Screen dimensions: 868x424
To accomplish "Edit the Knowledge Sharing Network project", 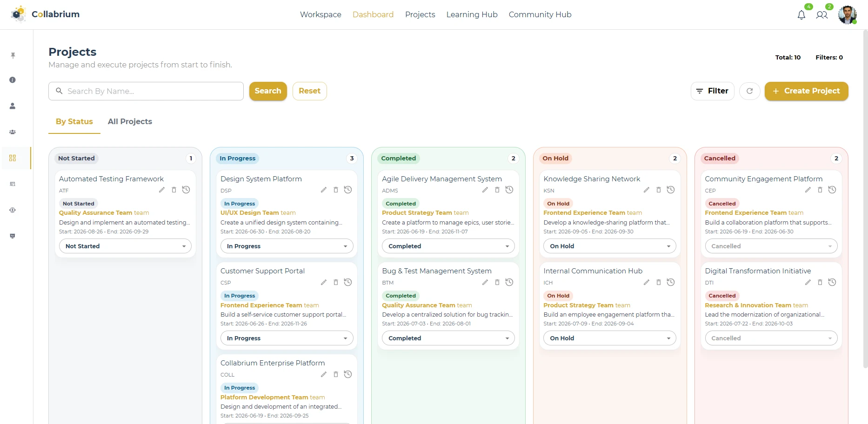I will (646, 190).
